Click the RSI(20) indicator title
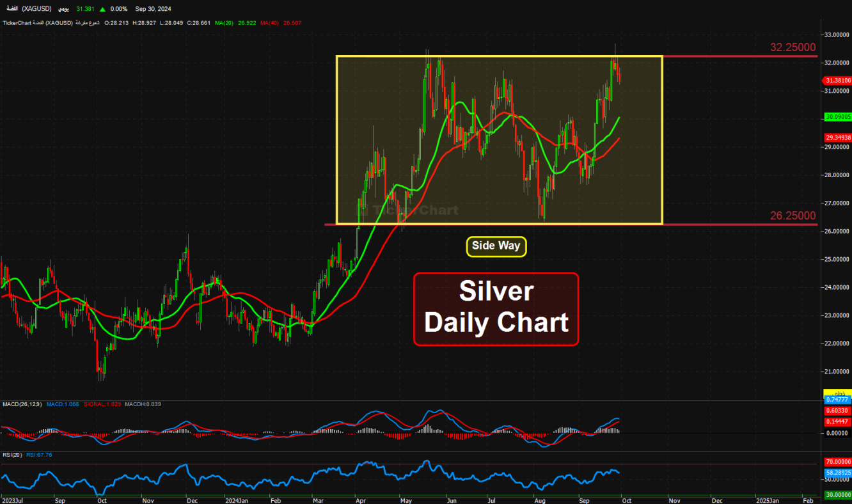Image resolution: width=852 pixels, height=504 pixels. click(x=13, y=455)
